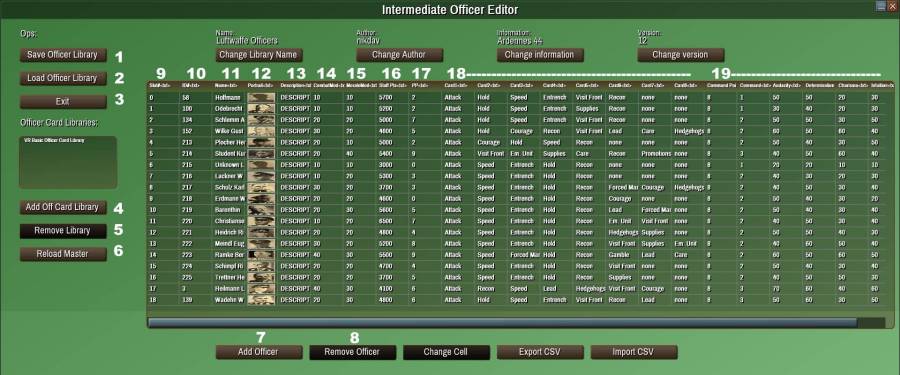Screen dimensions: 900x375
Task: Load an officer library
Action: coord(63,79)
